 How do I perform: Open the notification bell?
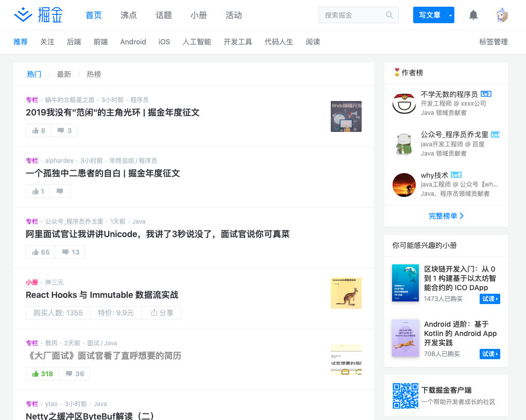tap(473, 15)
